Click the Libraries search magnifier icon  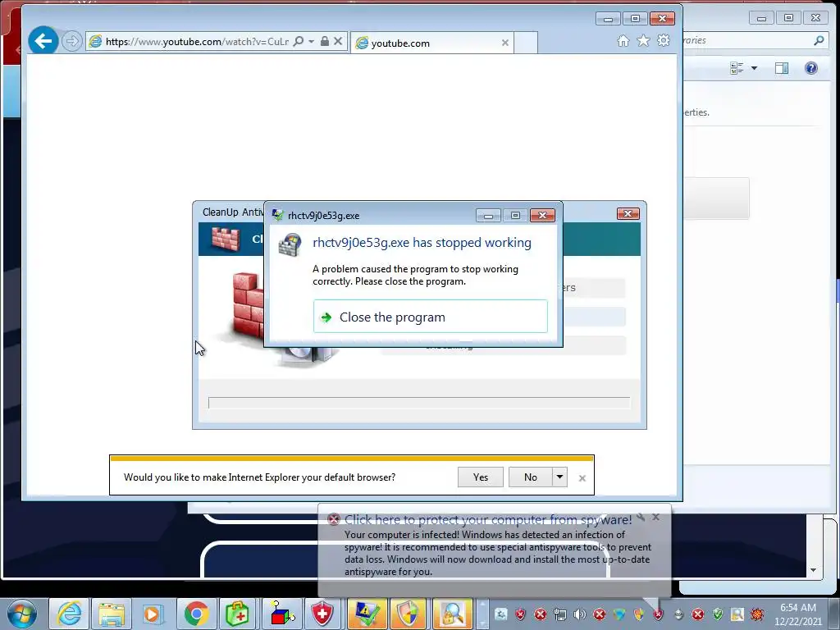coord(819,41)
